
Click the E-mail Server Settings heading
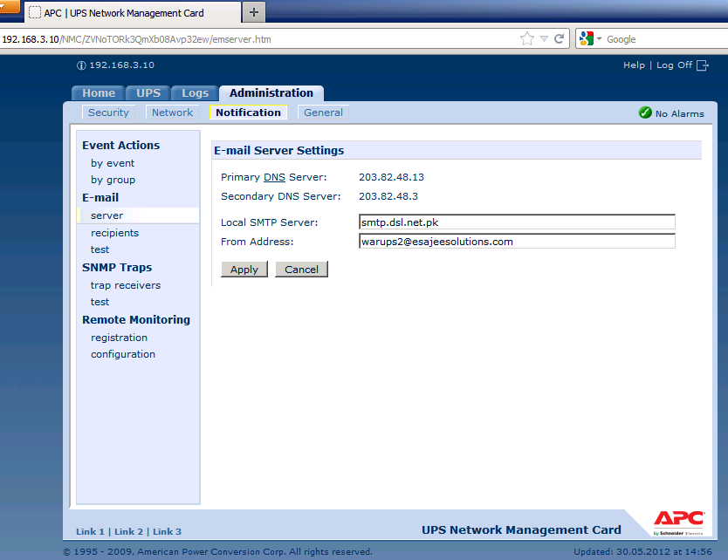tap(279, 150)
